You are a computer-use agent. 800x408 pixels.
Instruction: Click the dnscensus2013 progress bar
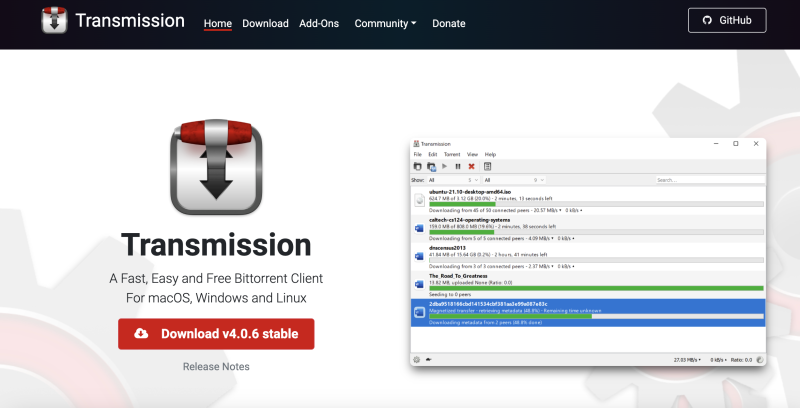(596, 260)
